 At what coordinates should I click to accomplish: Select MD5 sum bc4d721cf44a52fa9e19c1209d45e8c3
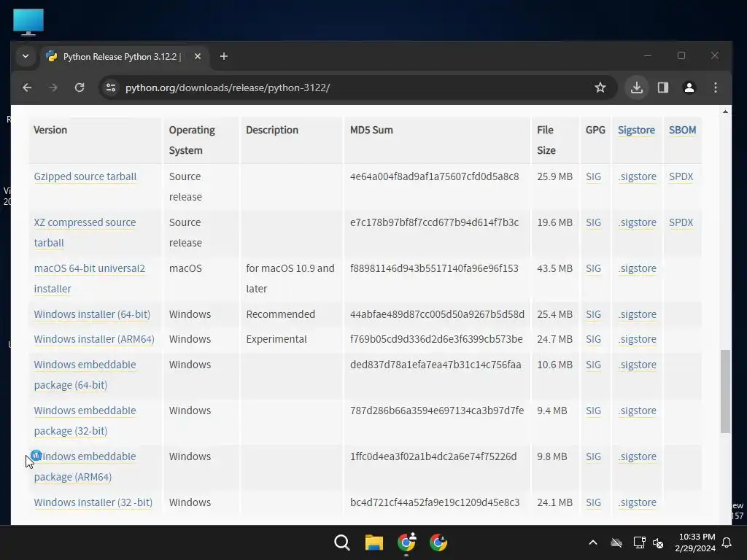click(x=435, y=502)
